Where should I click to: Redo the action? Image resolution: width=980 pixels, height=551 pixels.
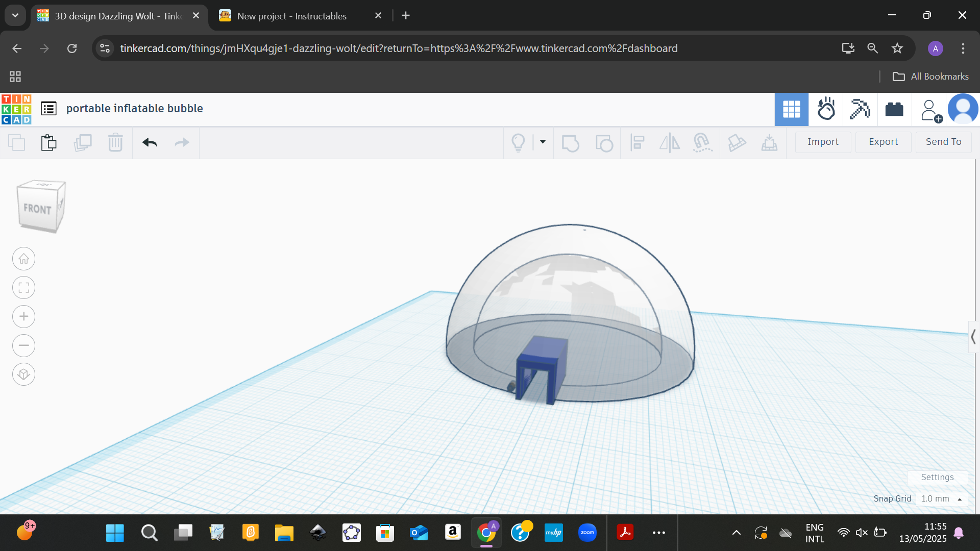182,142
